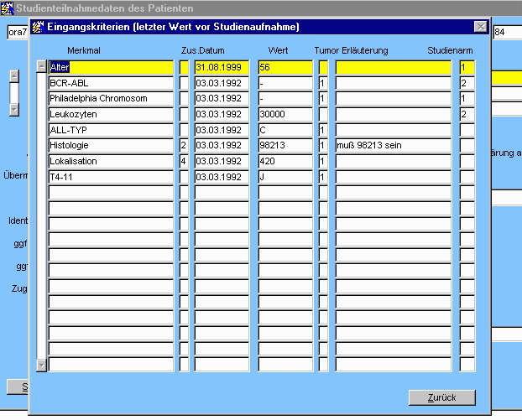Click the Tumor field in BCR-ABL row
Image resolution: width=522 pixels, height=420 pixels.
tap(323, 83)
